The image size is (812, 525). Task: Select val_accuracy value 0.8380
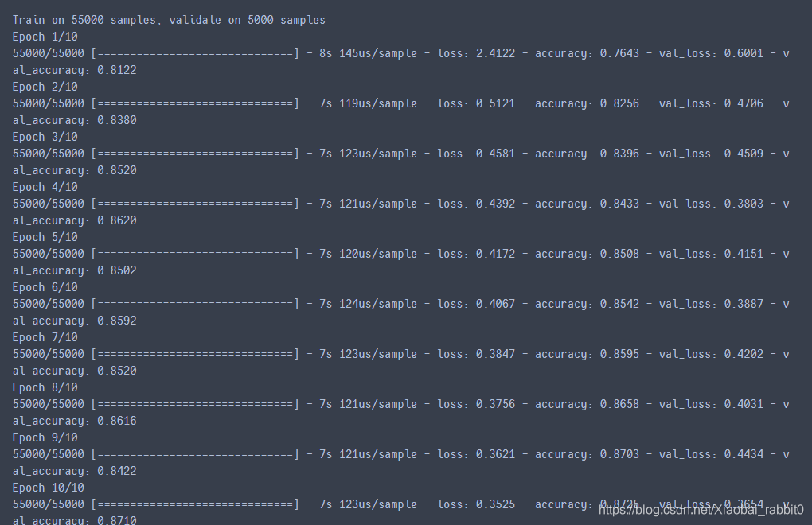coord(117,121)
